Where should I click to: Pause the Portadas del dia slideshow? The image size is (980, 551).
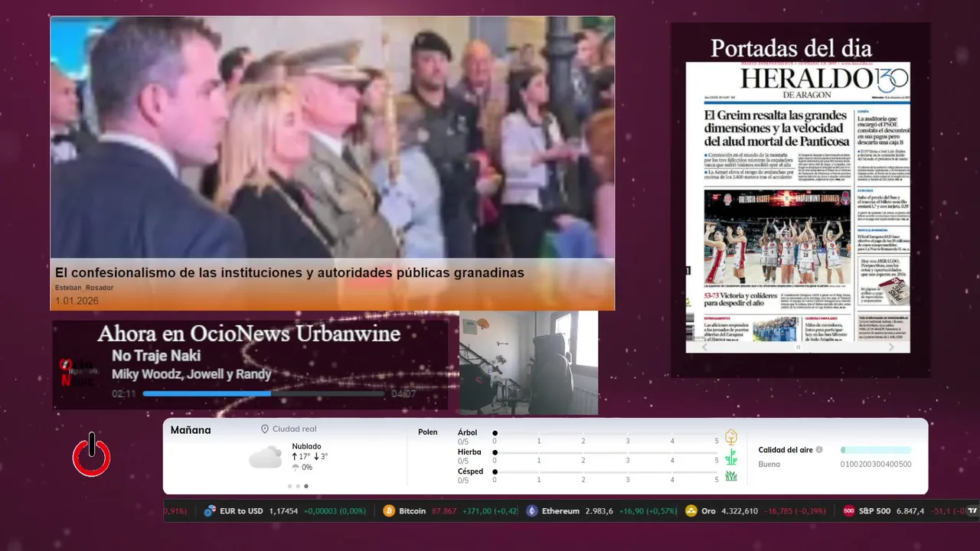pos(798,347)
